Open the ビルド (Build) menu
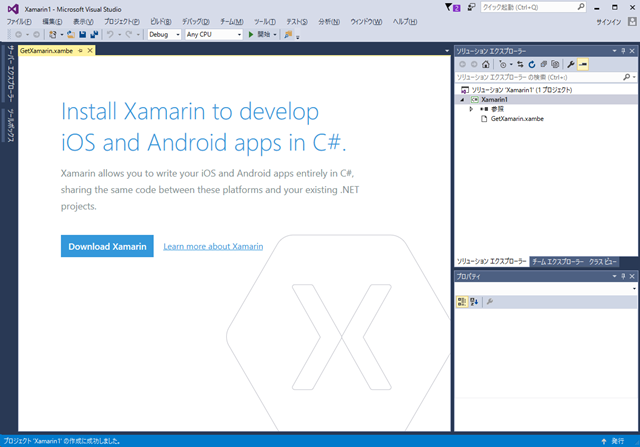The image size is (640, 447). [x=160, y=21]
